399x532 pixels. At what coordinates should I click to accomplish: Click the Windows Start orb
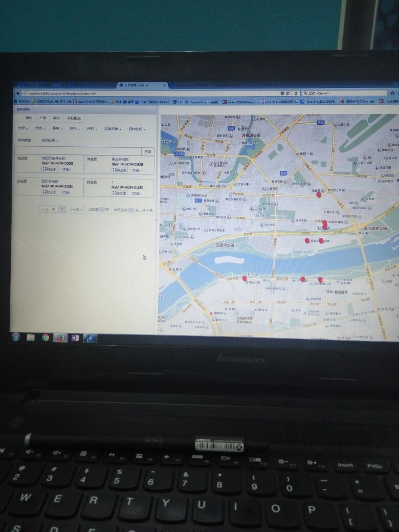(x=16, y=337)
